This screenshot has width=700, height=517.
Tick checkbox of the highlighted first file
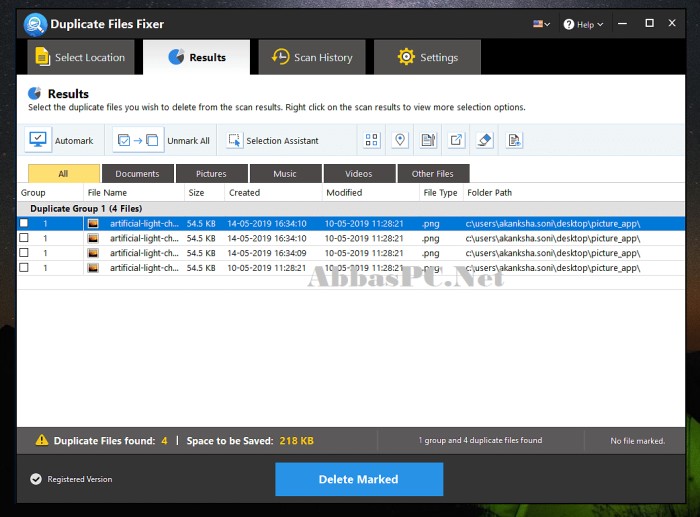[x=24, y=223]
